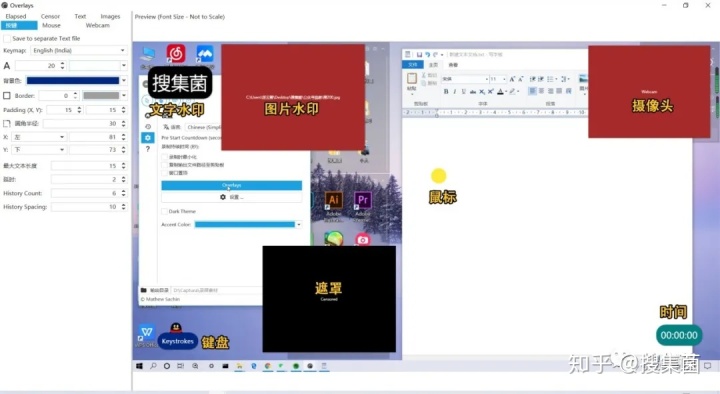The height and width of the screenshot is (394, 720).
Task: Select the Text overlays tab
Action: coord(80,16)
